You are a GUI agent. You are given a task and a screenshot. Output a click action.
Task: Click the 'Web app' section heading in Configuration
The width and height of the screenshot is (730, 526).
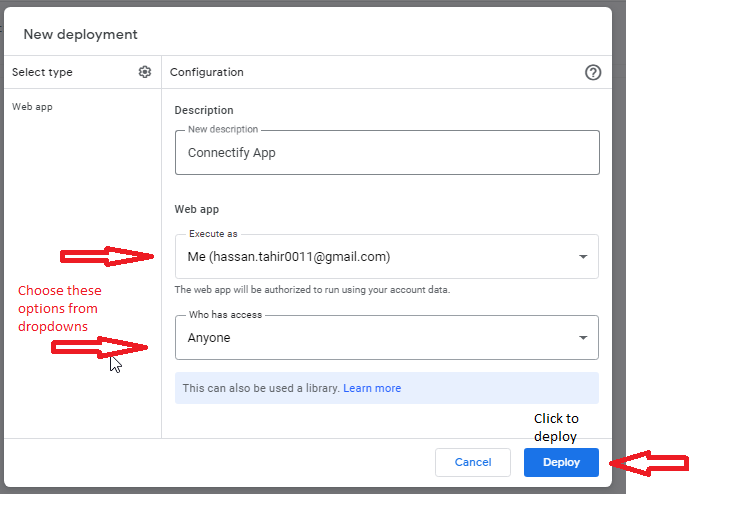[x=196, y=209]
